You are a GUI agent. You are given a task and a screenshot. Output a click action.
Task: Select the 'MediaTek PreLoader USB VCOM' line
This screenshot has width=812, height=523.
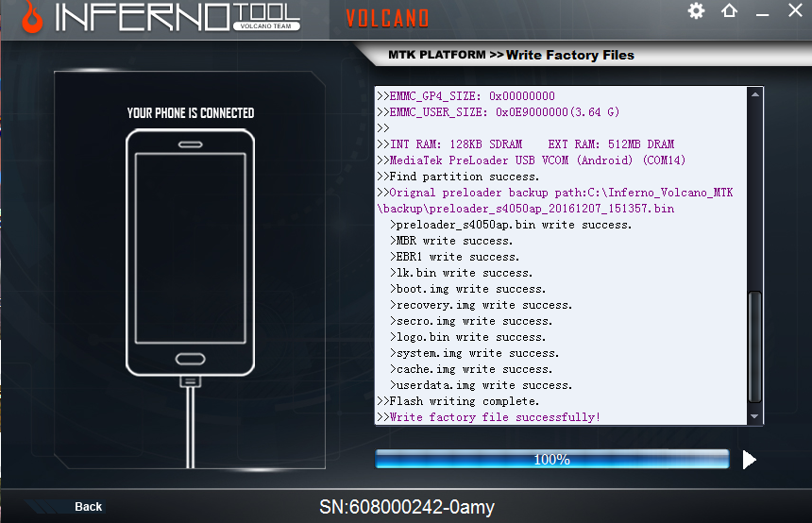click(532, 160)
